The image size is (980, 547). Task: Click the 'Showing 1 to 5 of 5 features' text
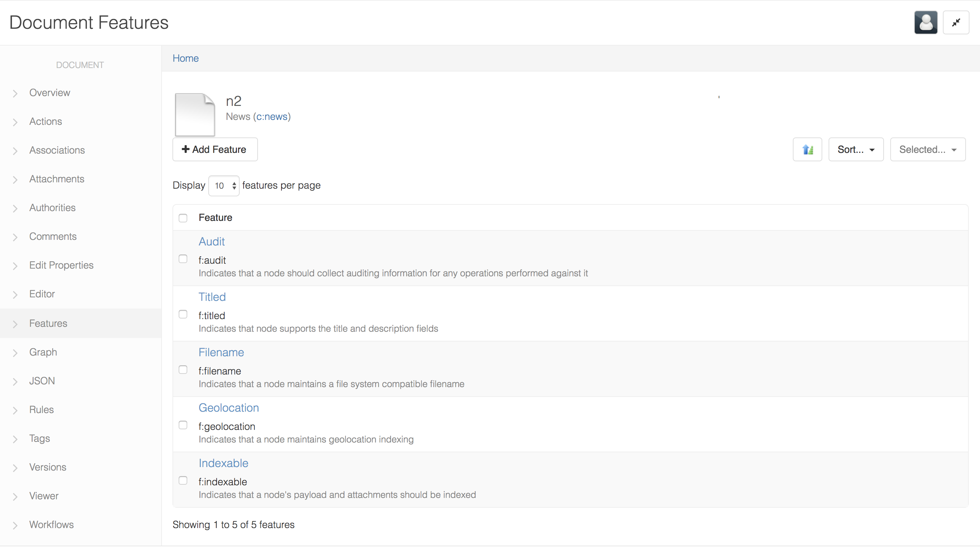coord(233,525)
